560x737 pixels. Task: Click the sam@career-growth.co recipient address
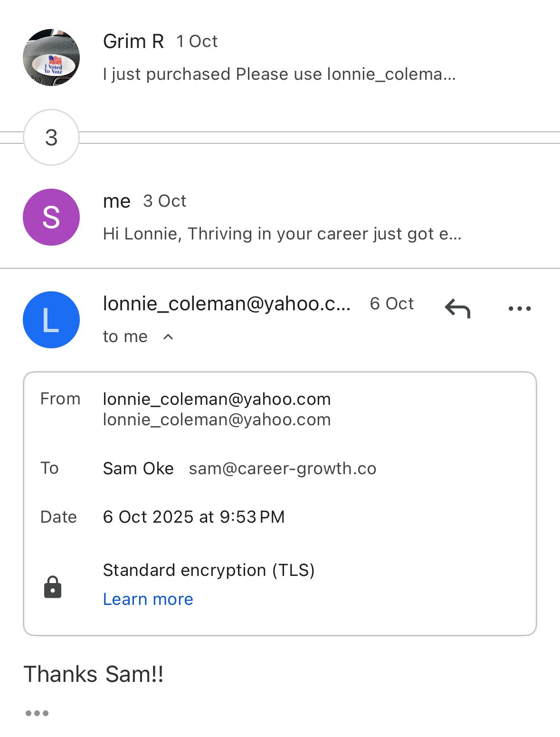[x=283, y=469]
